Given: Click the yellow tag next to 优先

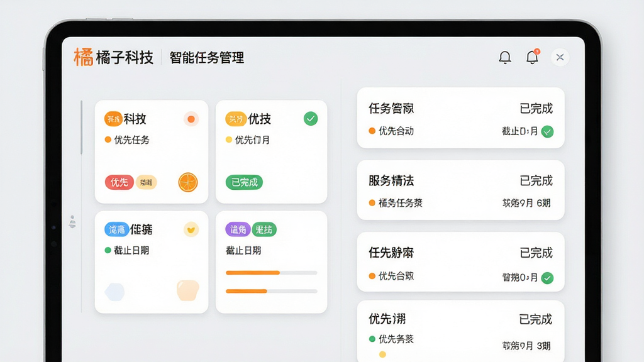Looking at the screenshot, I should point(146,182).
